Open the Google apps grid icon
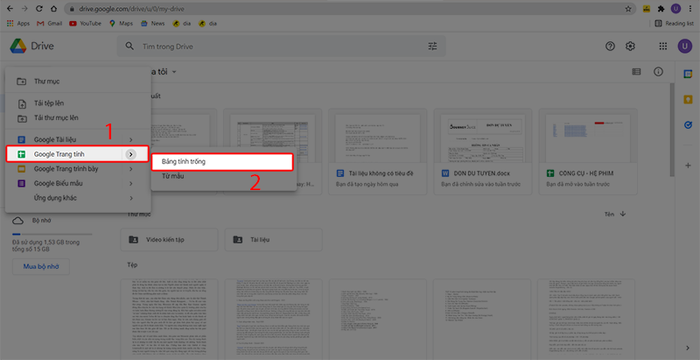This screenshot has height=360, width=700. 663,46
